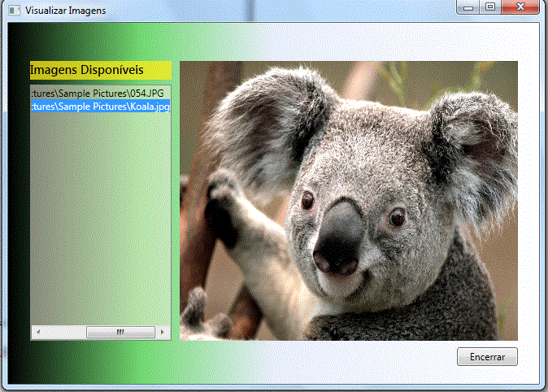Click the Visualizar Imagens title bar text
Image resolution: width=548 pixels, height=392 pixels.
click(65, 11)
